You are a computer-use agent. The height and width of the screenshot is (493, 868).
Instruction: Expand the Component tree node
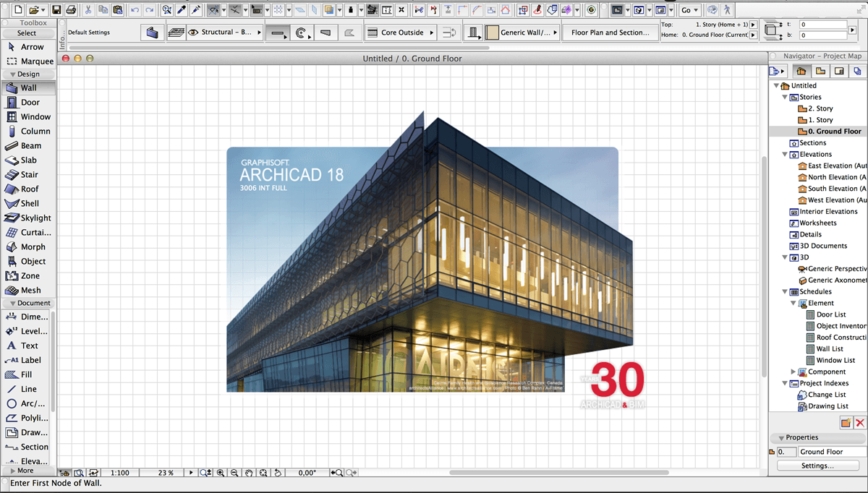click(x=793, y=372)
